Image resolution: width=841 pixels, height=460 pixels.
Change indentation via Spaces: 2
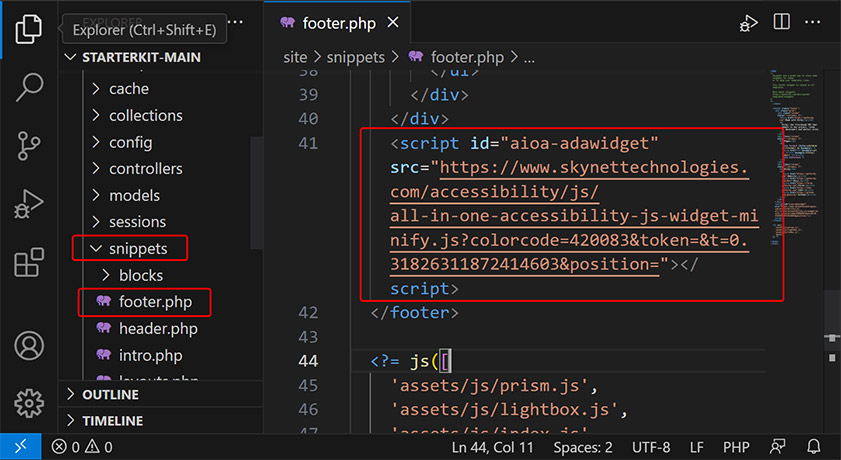coord(582,447)
